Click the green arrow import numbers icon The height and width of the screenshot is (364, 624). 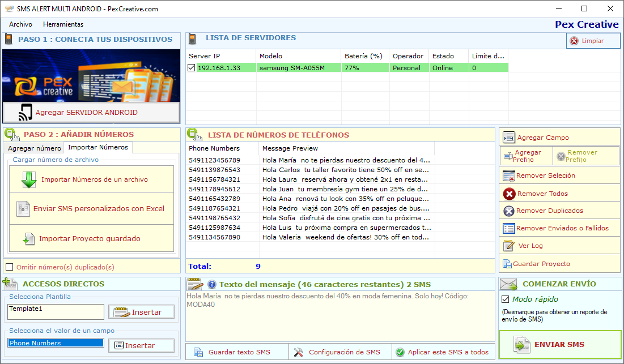29,179
